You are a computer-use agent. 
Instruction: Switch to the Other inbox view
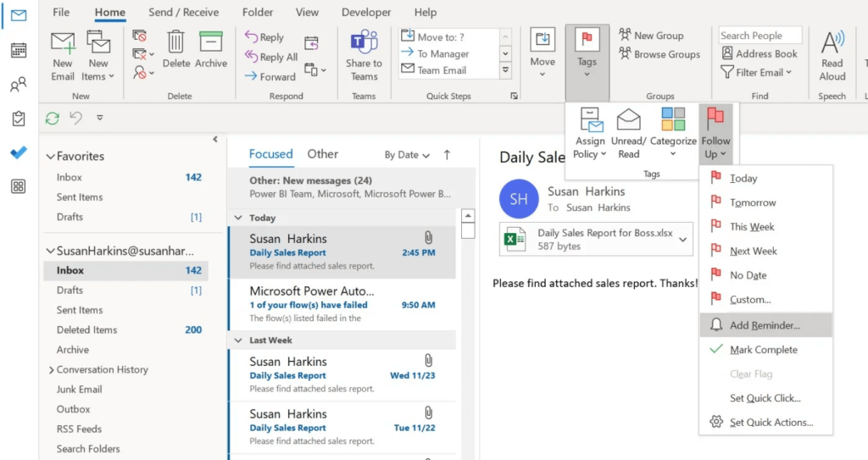(322, 154)
